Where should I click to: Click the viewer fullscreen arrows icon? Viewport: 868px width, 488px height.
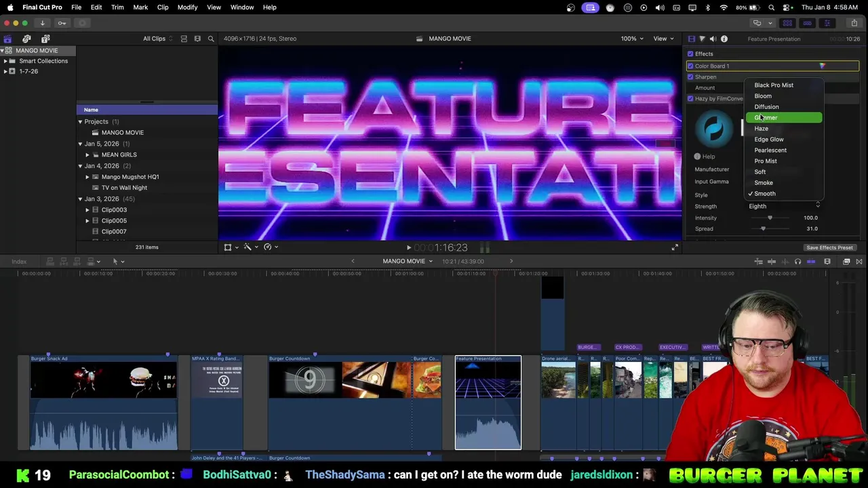674,247
